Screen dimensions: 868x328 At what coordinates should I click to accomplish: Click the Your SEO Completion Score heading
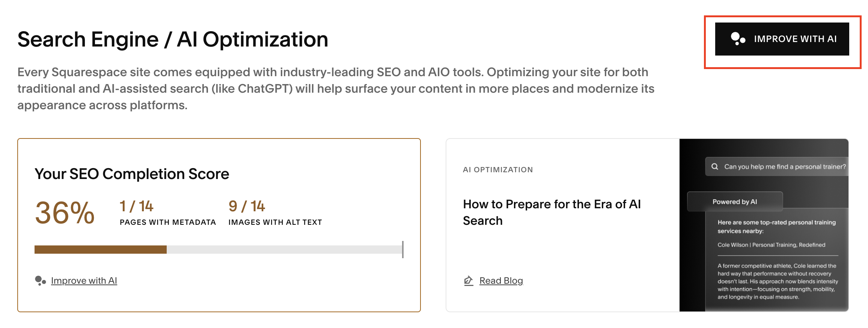click(x=132, y=174)
